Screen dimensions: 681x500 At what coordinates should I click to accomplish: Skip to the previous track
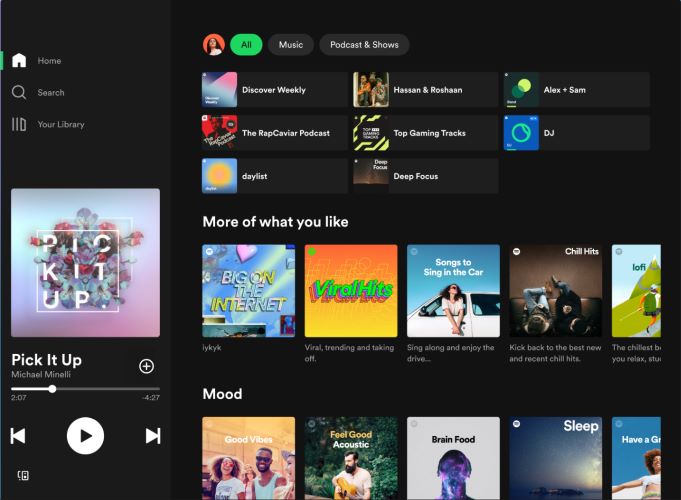click(x=18, y=436)
